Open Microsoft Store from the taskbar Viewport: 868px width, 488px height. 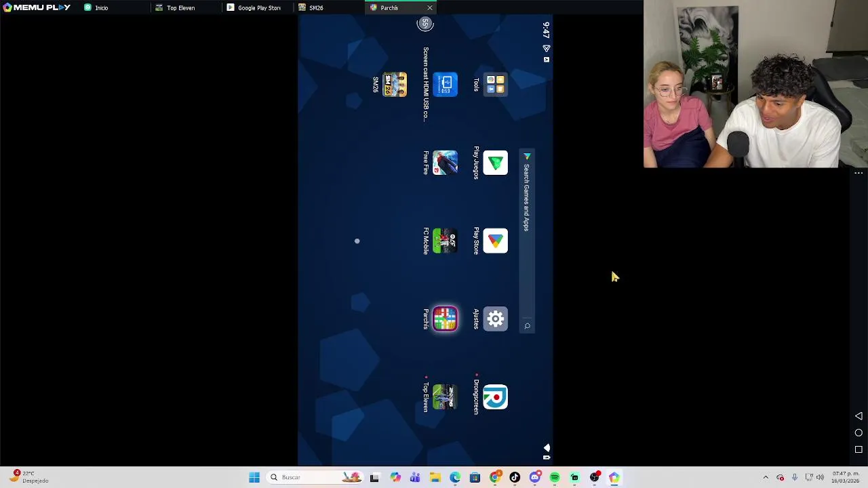coord(475,477)
